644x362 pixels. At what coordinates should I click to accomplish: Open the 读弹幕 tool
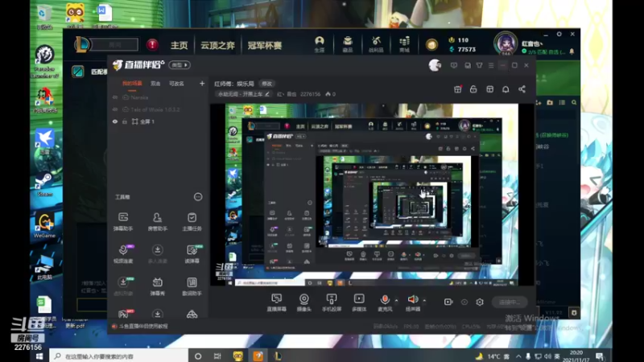(192, 254)
